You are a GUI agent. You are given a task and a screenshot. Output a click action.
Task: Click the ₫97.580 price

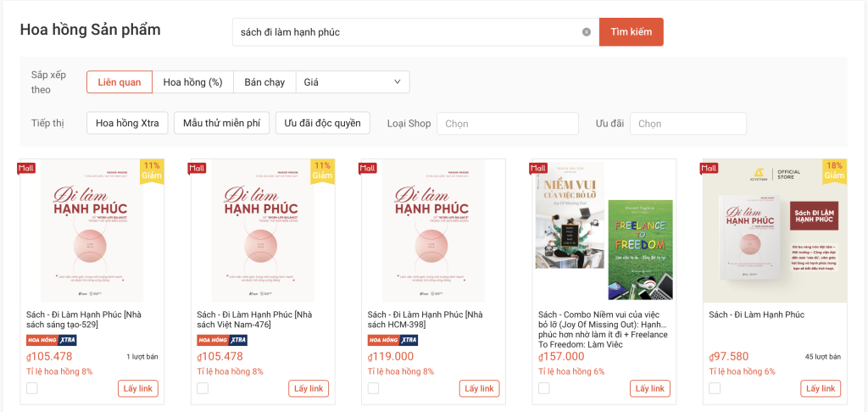coord(729,357)
